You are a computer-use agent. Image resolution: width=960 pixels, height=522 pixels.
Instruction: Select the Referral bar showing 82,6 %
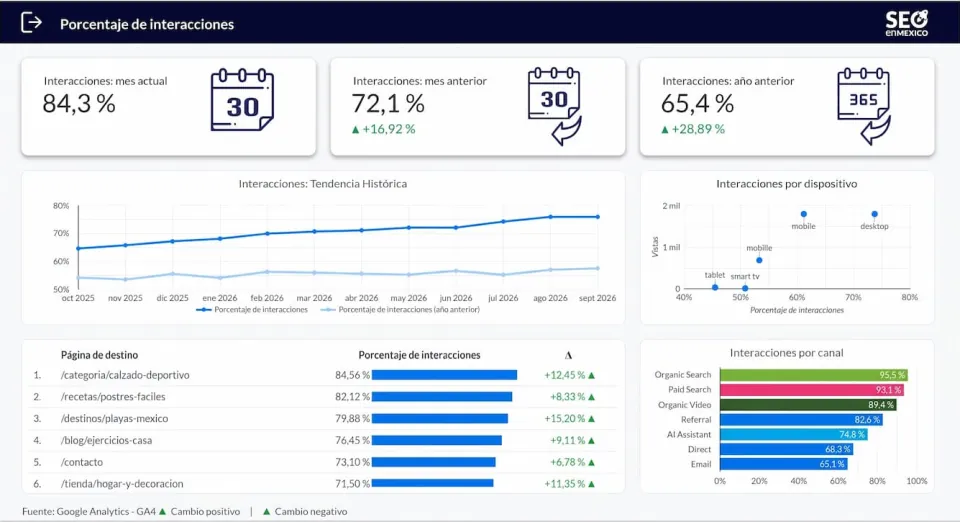coord(801,420)
